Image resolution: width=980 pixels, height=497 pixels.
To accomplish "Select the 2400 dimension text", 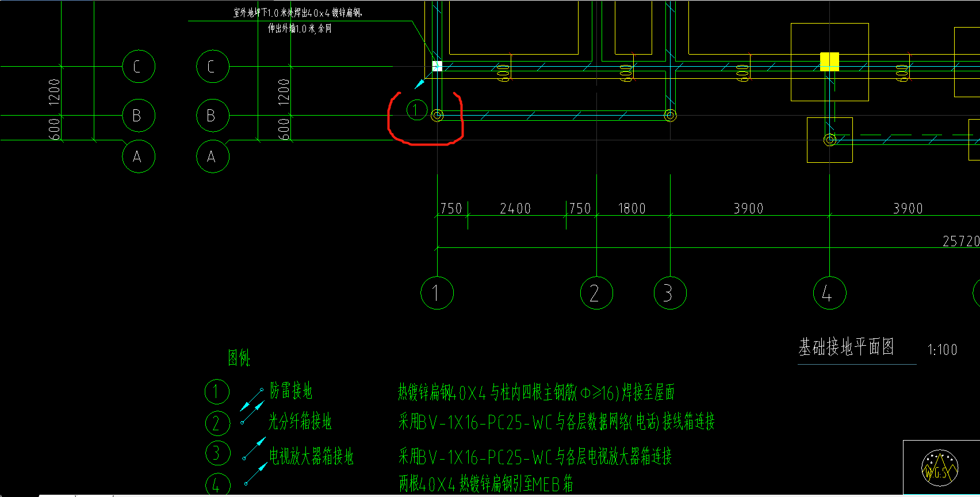I will click(x=515, y=209).
